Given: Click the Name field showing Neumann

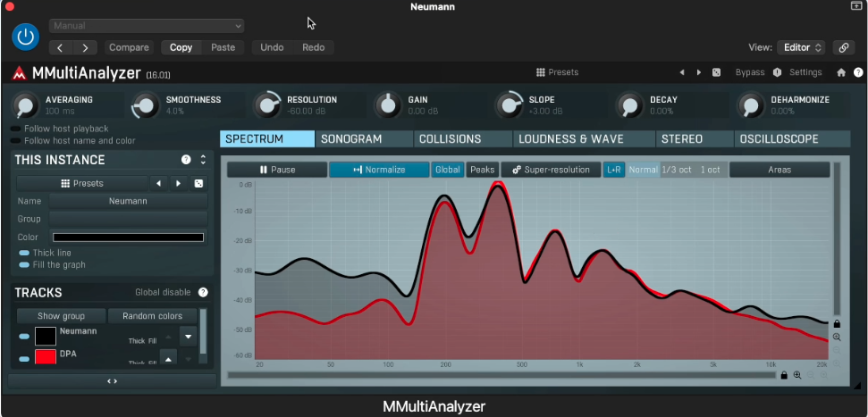Looking at the screenshot, I should 128,201.
